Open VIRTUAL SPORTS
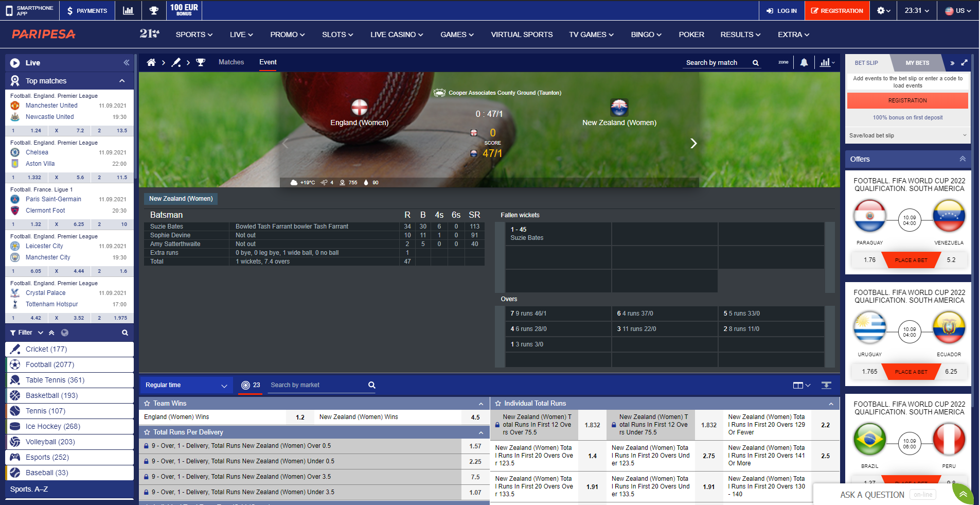Screen dimensions: 980x505 click(522, 34)
